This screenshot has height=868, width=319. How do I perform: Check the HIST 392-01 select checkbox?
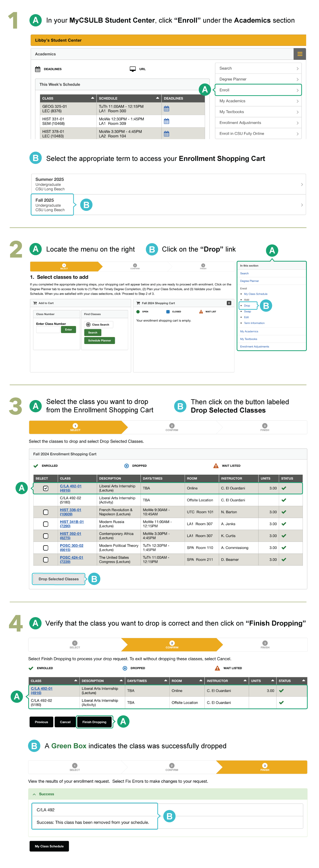(46, 536)
